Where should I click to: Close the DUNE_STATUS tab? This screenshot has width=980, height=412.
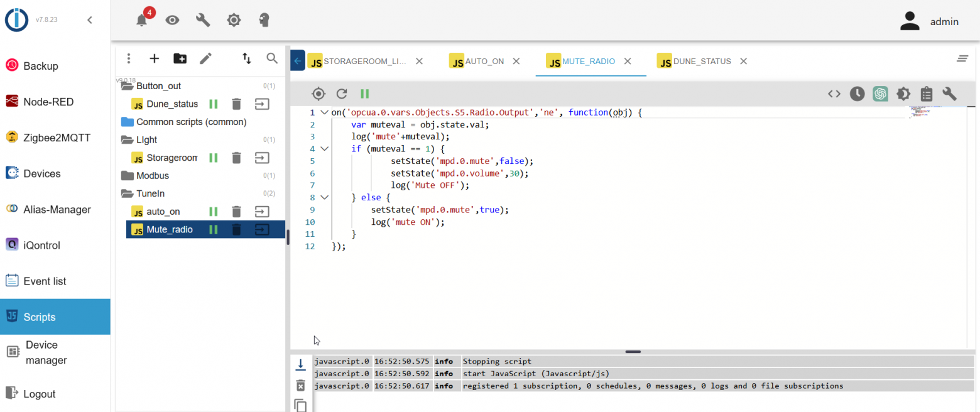pyautogui.click(x=744, y=62)
